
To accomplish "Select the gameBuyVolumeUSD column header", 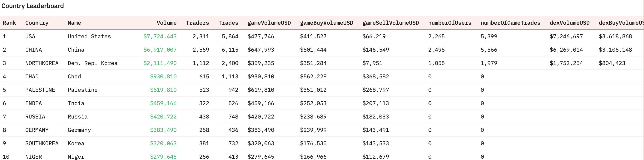I will click(326, 23).
